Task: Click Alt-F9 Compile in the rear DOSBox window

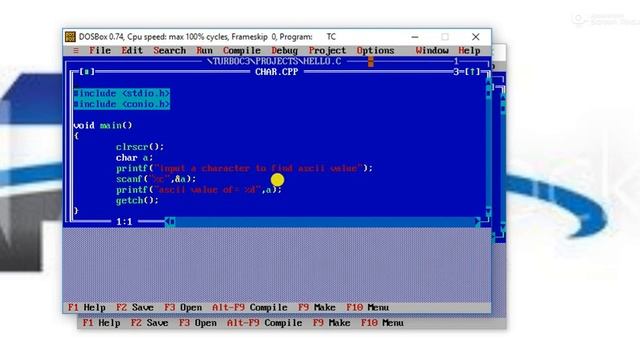Action: pos(264,323)
